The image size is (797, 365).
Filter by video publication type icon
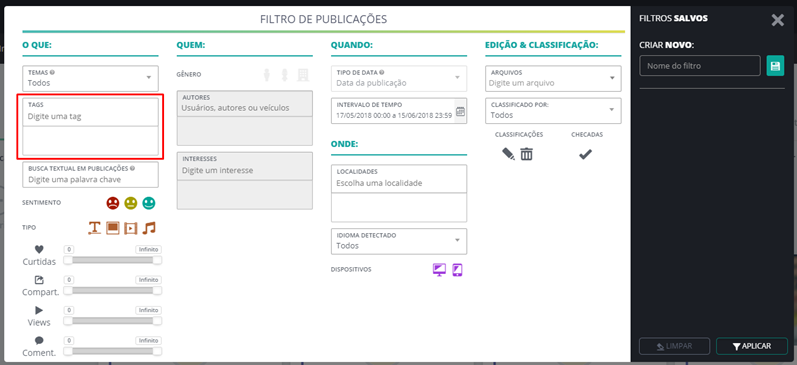(131, 228)
